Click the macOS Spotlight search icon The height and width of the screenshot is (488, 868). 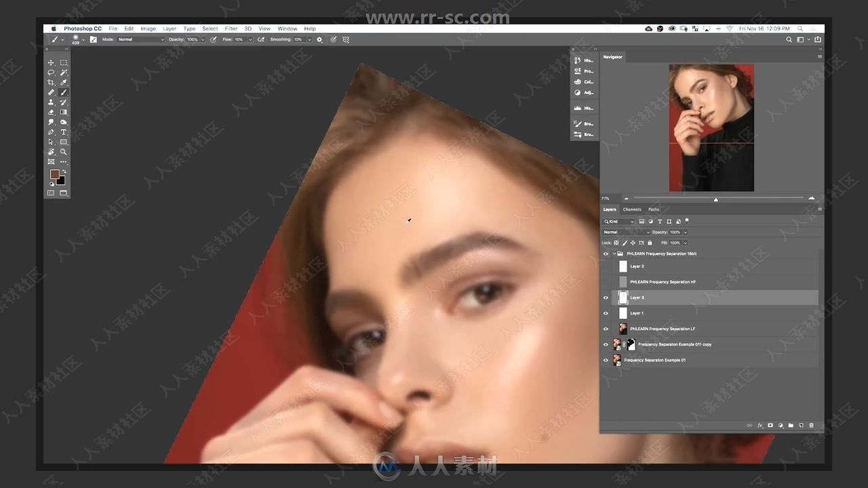tap(801, 28)
